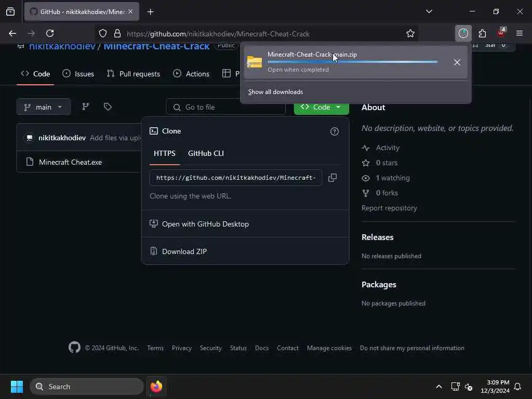Click the Firefox back arrow
Image resolution: width=532 pixels, height=399 pixels.
coord(12,33)
